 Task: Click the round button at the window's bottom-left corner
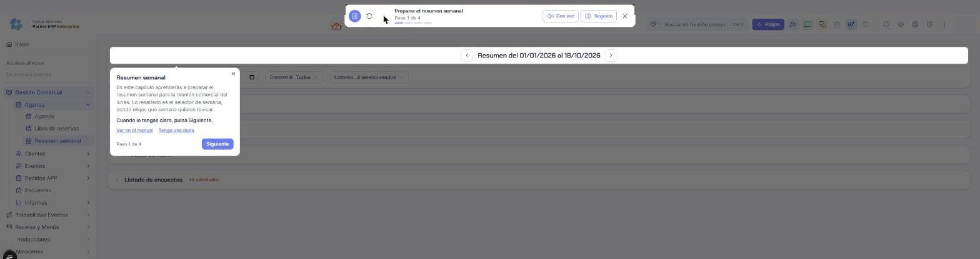pyautogui.click(x=9, y=255)
